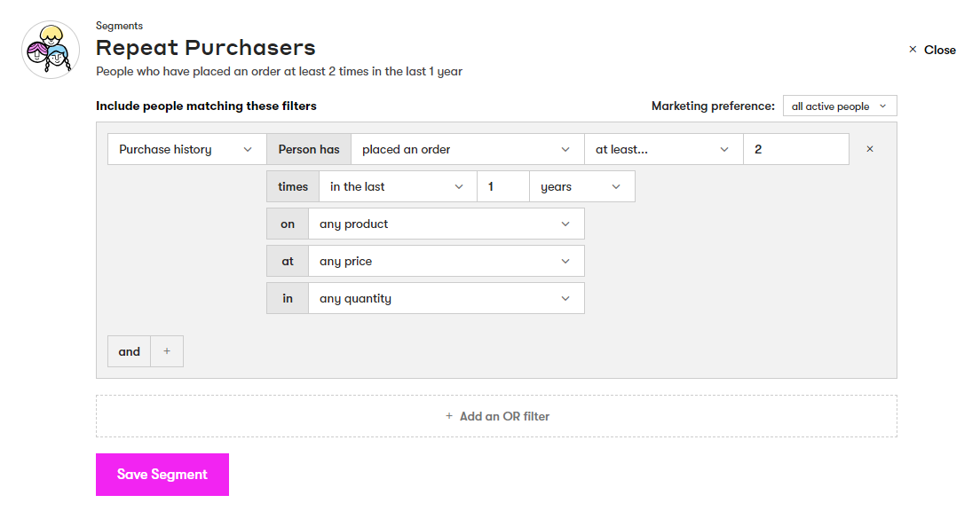Click the Repeat Purchasers segment title

[x=205, y=47]
